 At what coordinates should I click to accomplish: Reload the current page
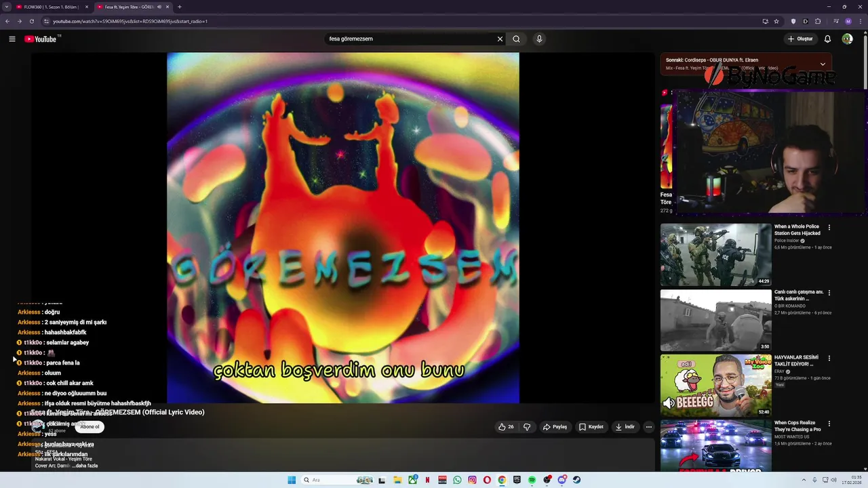32,21
